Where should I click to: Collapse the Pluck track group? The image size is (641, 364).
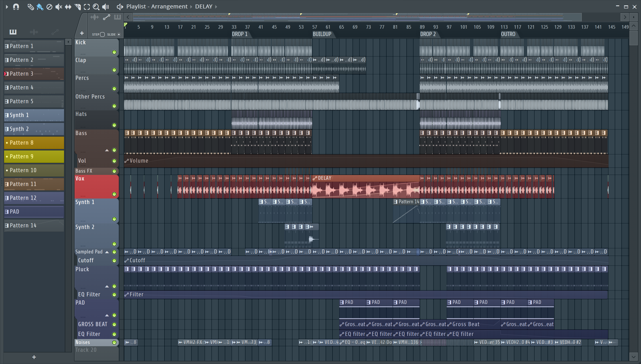tap(107, 286)
